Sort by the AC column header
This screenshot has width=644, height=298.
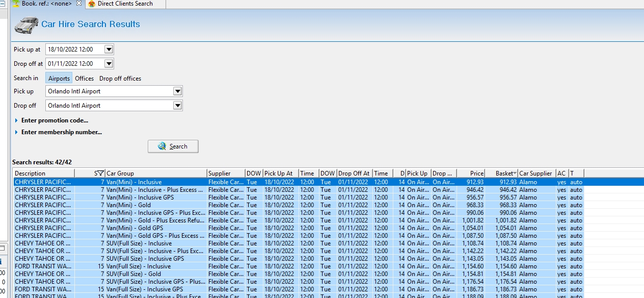pyautogui.click(x=562, y=173)
